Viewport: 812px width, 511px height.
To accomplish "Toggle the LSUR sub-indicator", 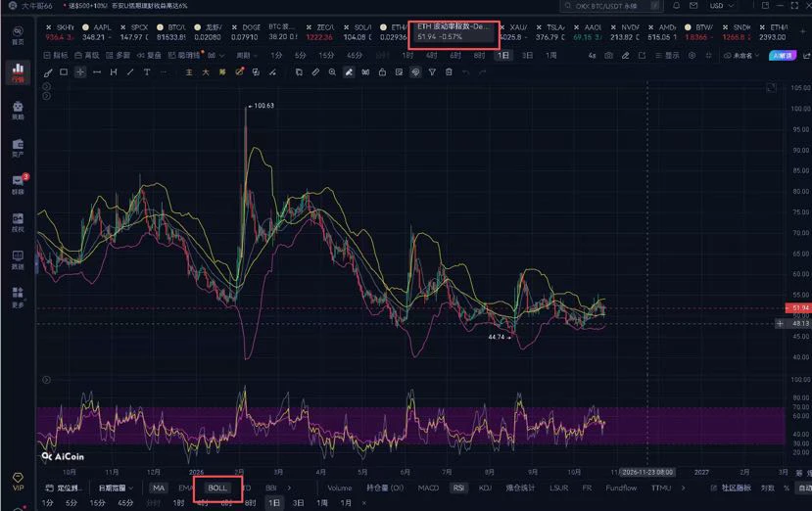I will coord(558,488).
